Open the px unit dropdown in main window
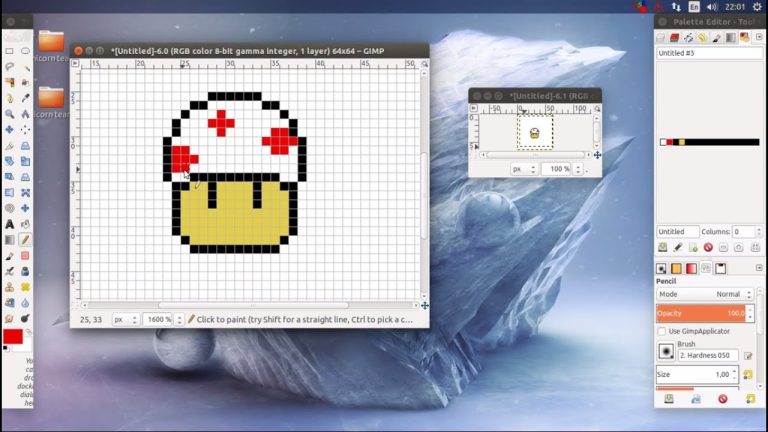 tap(125, 320)
